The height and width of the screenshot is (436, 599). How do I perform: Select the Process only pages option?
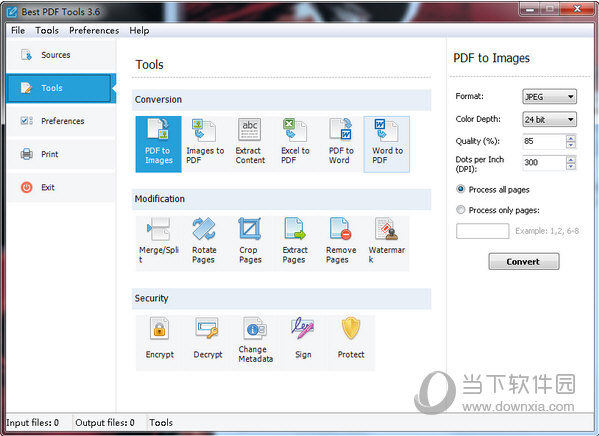pyautogui.click(x=498, y=210)
